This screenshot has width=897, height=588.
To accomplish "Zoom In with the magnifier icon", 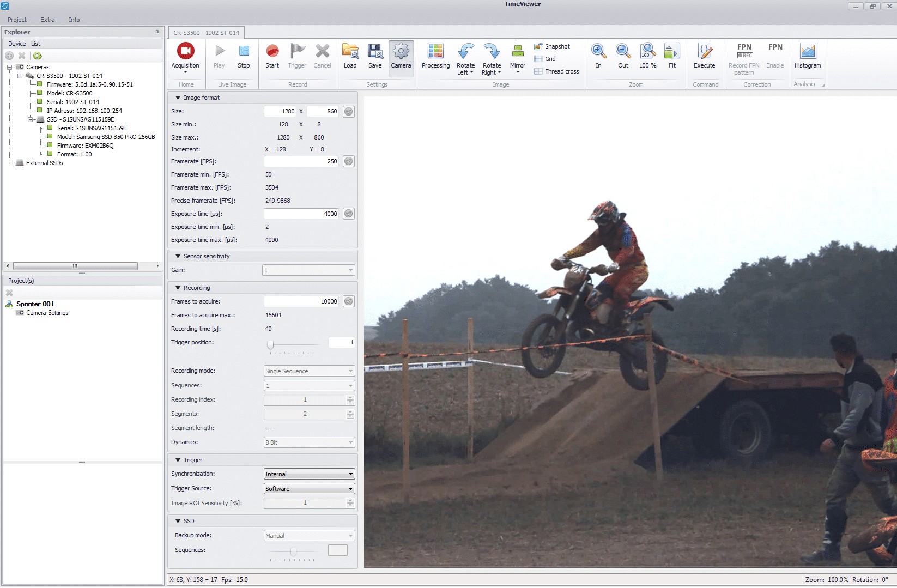I will (598, 51).
